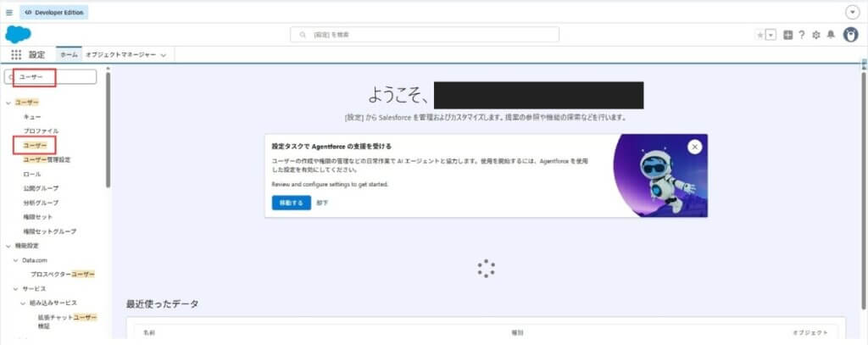Open 権限セット in the setup tree
Screen dimensions: 868x345
tap(37, 217)
